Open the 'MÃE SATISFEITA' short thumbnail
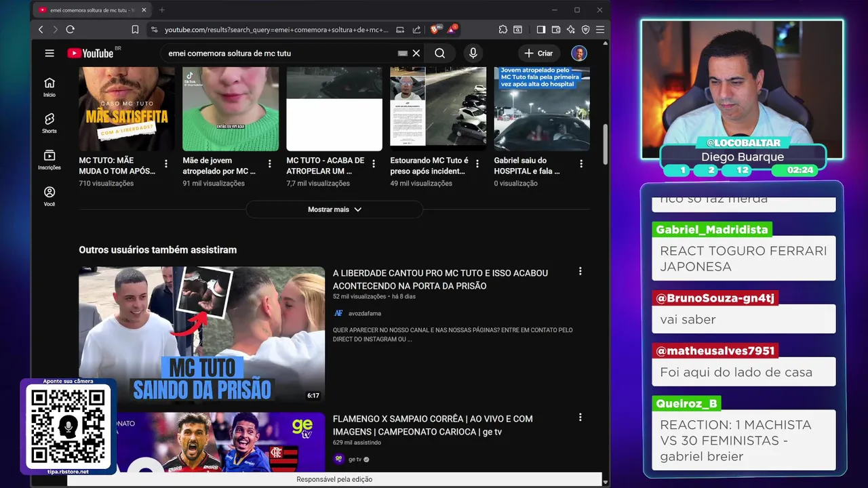 (127, 108)
